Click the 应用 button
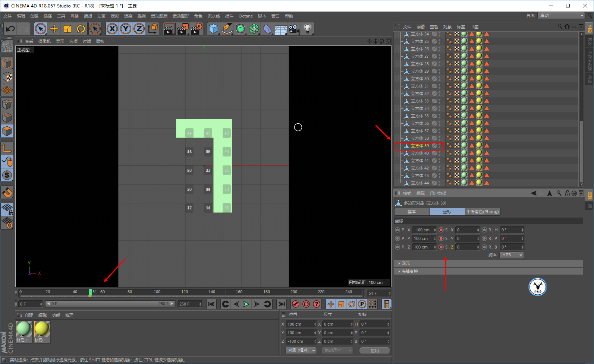Viewport: 594px width, 364px height. point(375,351)
